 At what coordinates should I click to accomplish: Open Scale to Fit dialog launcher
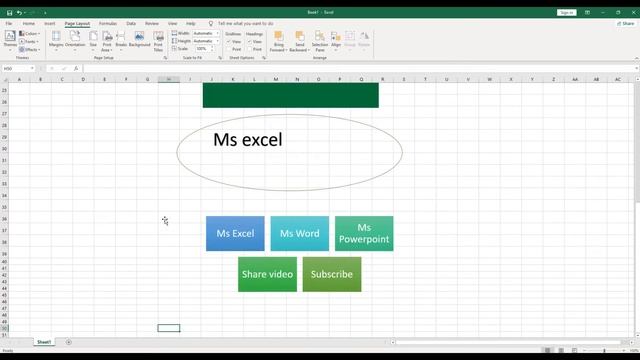220,58
